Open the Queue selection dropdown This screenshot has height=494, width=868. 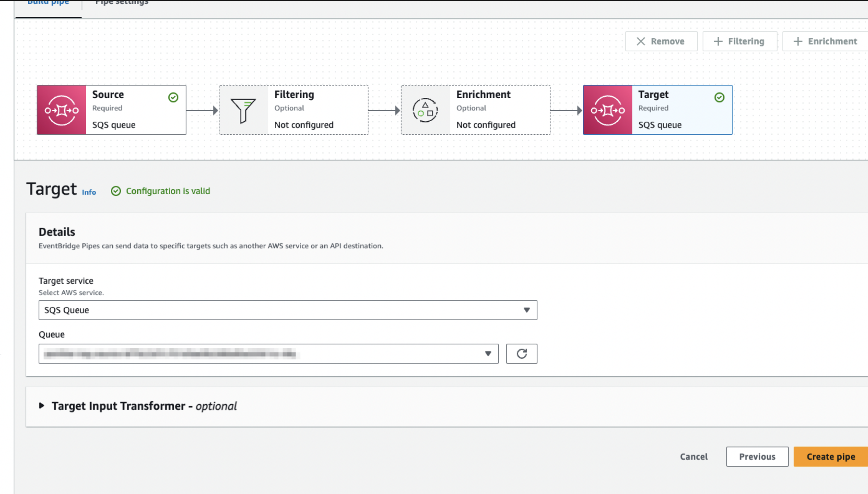tap(268, 353)
